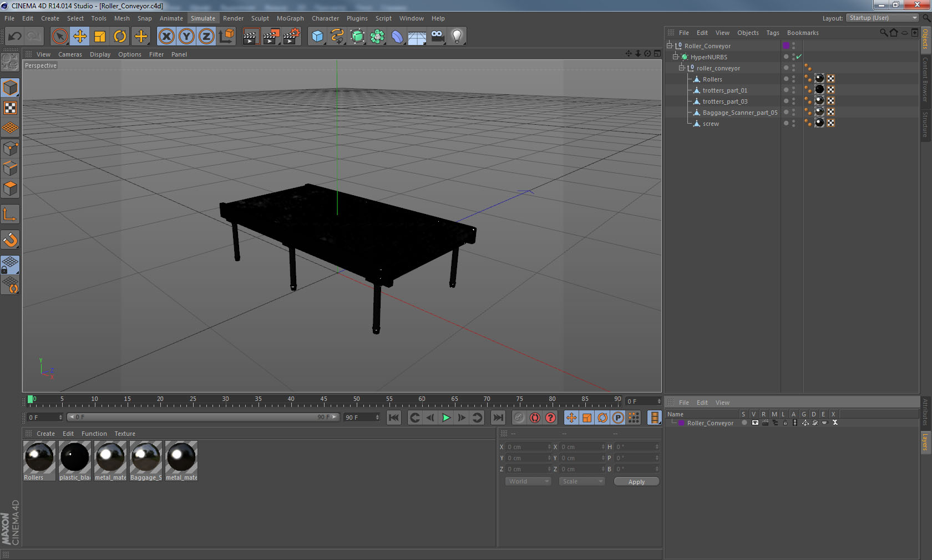
Task: Go to start of animation
Action: tap(394, 418)
